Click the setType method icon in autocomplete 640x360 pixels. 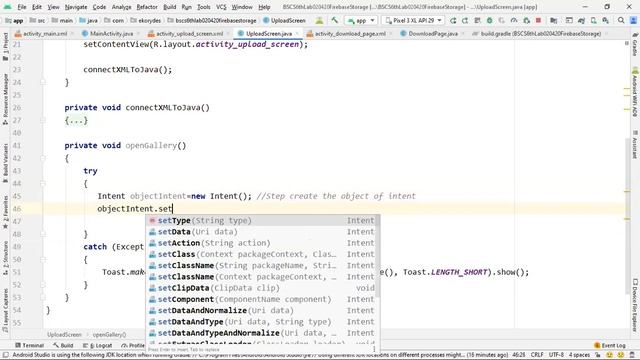(152, 220)
